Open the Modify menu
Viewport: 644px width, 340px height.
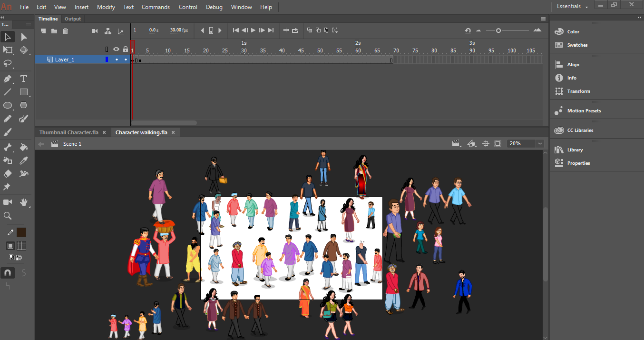coord(106,7)
